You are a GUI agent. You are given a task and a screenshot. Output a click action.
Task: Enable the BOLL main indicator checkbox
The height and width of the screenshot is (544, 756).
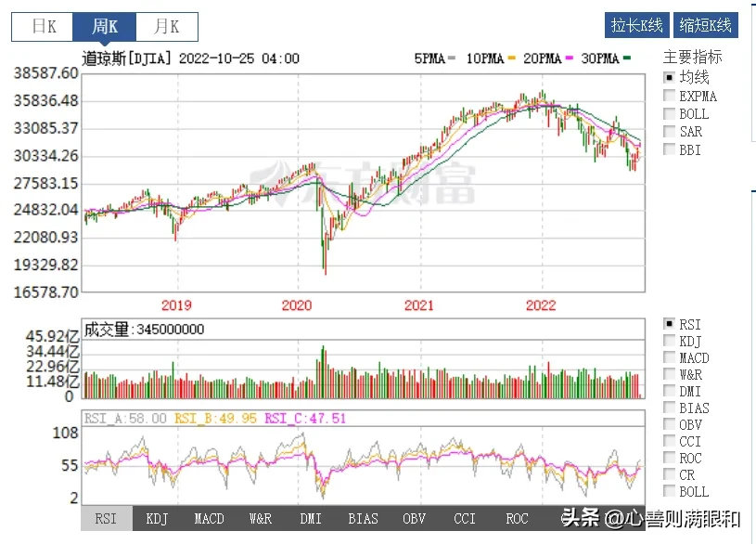pos(669,113)
